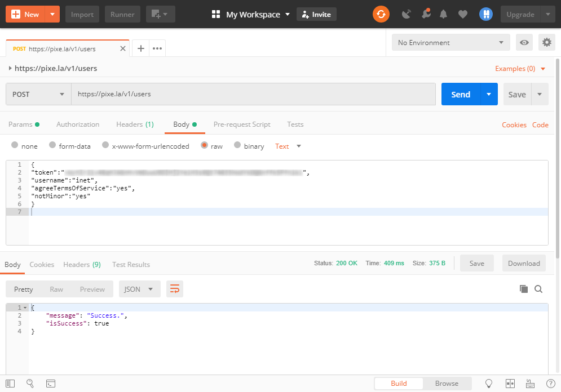Open the interceptor satellite icon
The height and width of the screenshot is (392, 561).
click(x=407, y=14)
